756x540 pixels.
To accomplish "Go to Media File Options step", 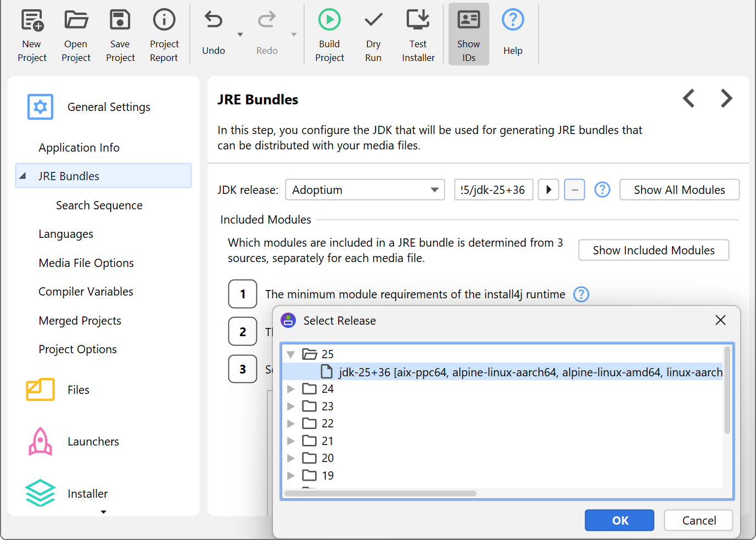I will tap(86, 263).
